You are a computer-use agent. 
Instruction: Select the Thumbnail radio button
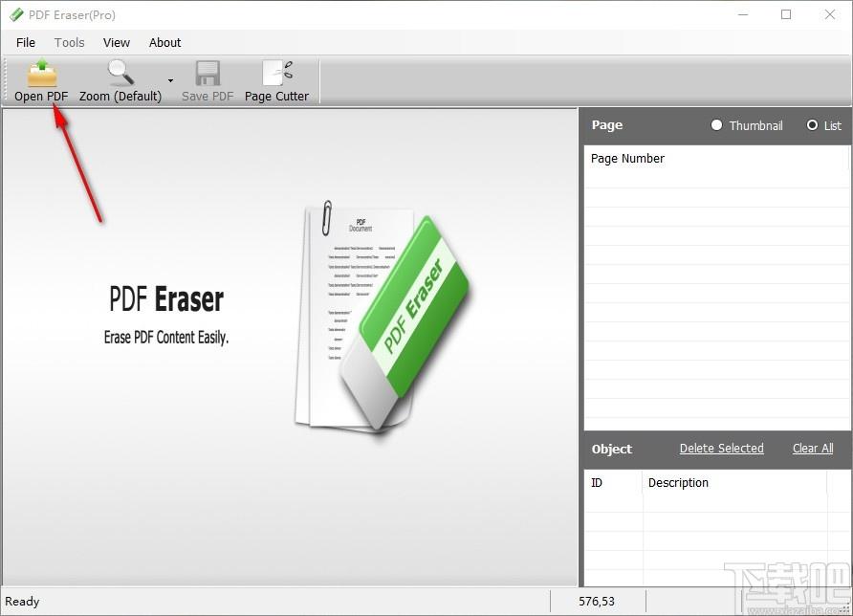pyautogui.click(x=716, y=125)
